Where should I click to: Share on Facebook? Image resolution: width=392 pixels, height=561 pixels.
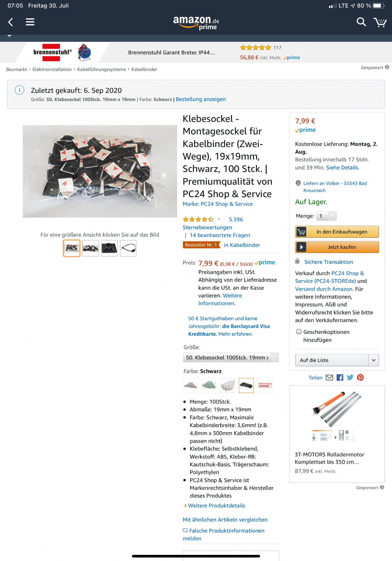pyautogui.click(x=340, y=378)
